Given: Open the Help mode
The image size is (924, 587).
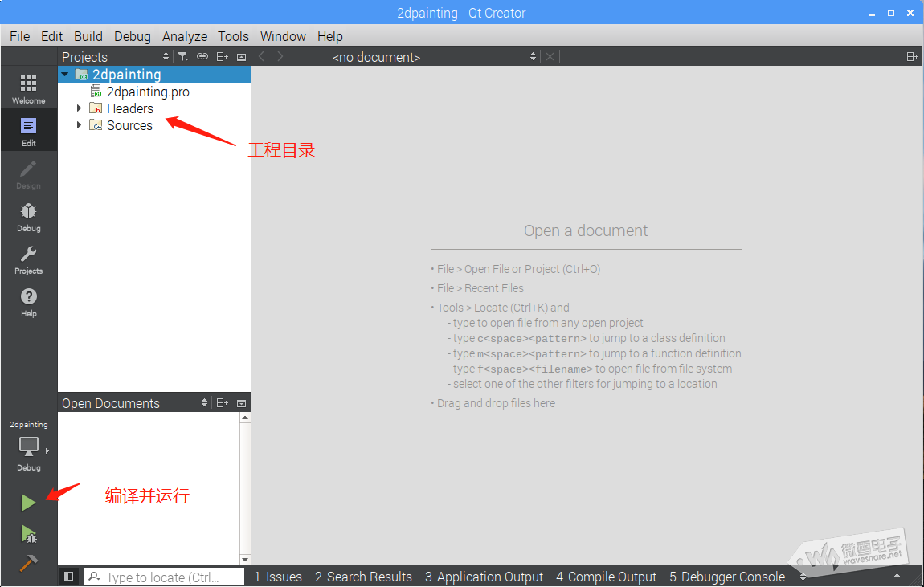Looking at the screenshot, I should 28,302.
